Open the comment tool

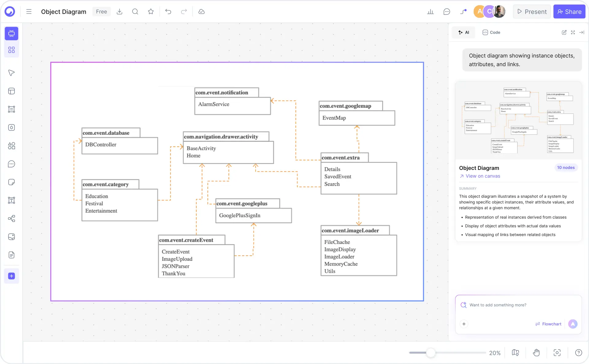pyautogui.click(x=11, y=164)
